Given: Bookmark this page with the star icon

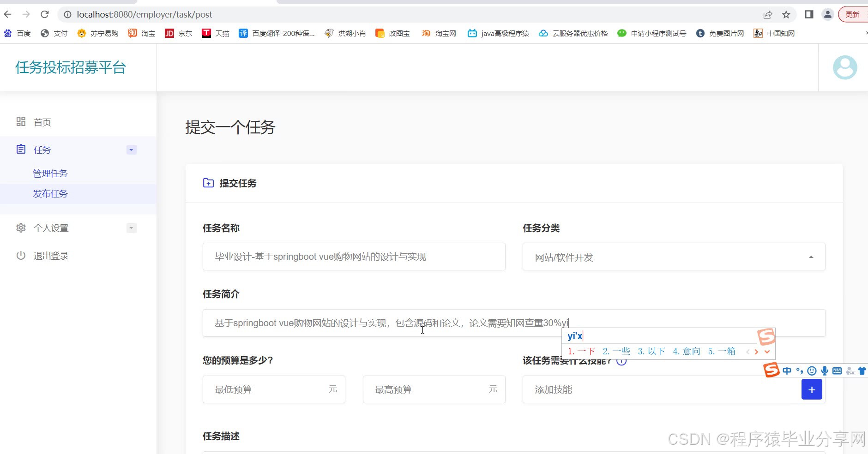Looking at the screenshot, I should (x=786, y=15).
